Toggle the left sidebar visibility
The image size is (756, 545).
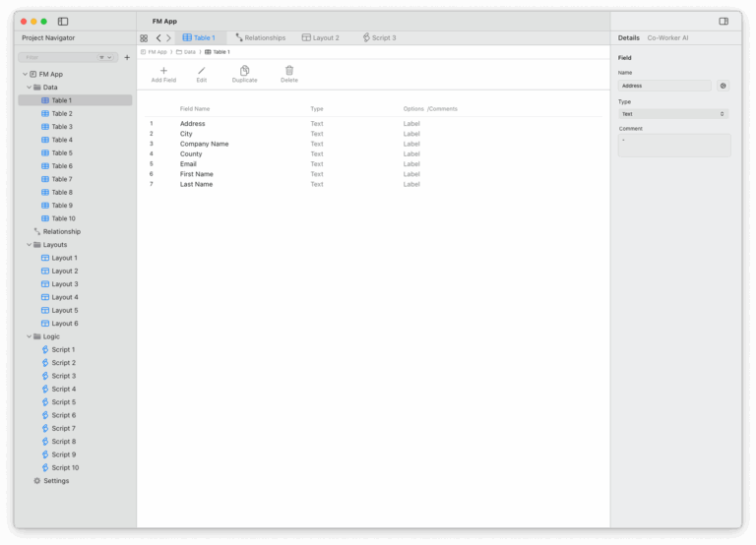[63, 21]
